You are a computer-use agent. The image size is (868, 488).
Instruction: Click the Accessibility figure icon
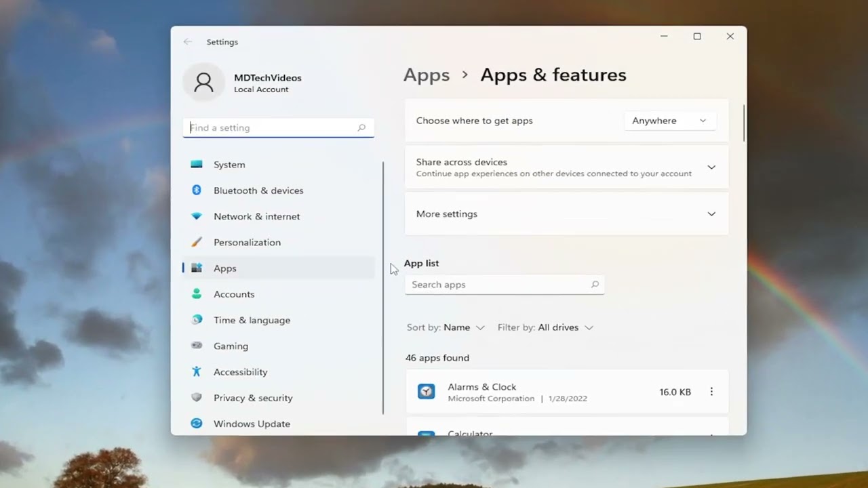(197, 371)
